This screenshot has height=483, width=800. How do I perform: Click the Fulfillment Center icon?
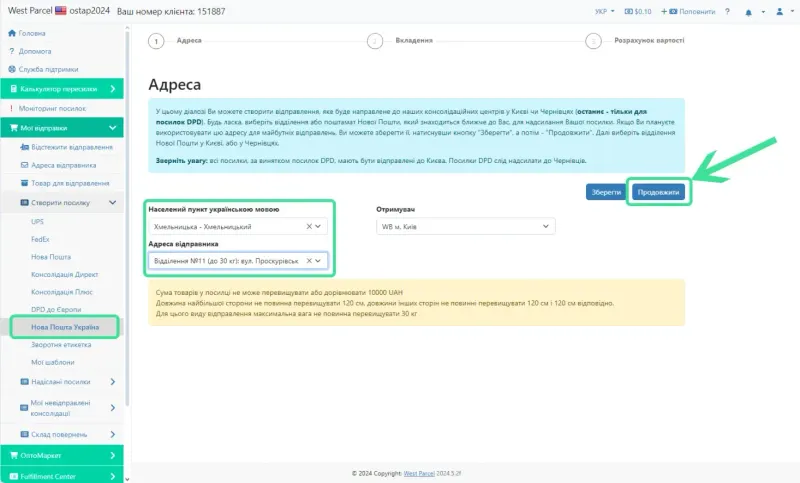coord(14,476)
